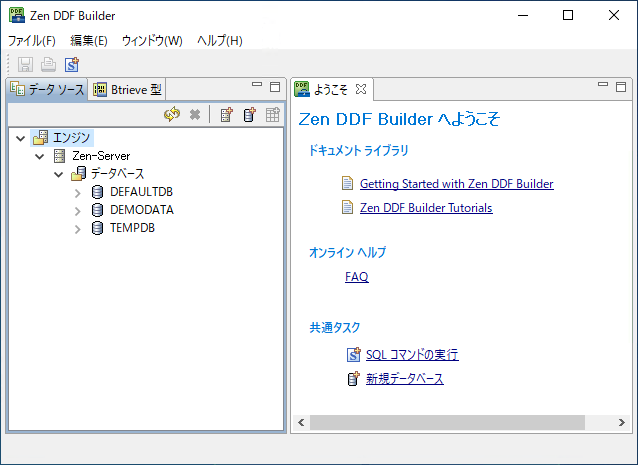This screenshot has width=638, height=465.
Task: Select the DEMODATA database
Action: tap(141, 210)
